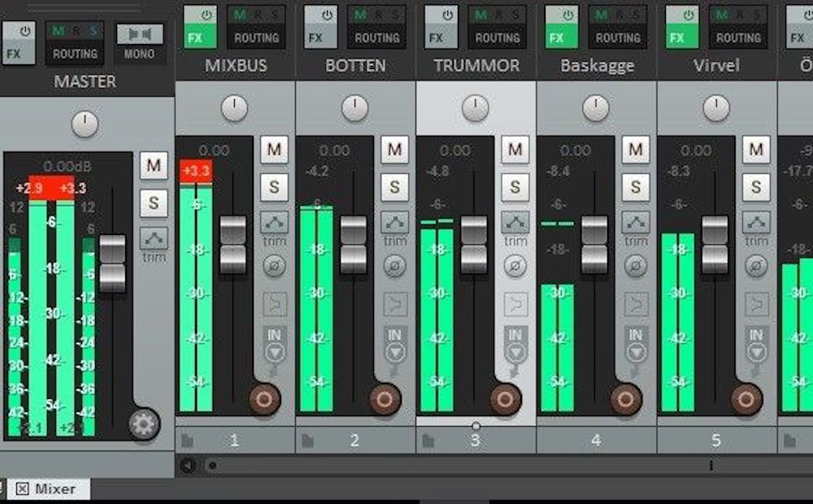Image resolution: width=813 pixels, height=504 pixels.
Task: Click the record arm button on Virvel
Action: point(746,399)
